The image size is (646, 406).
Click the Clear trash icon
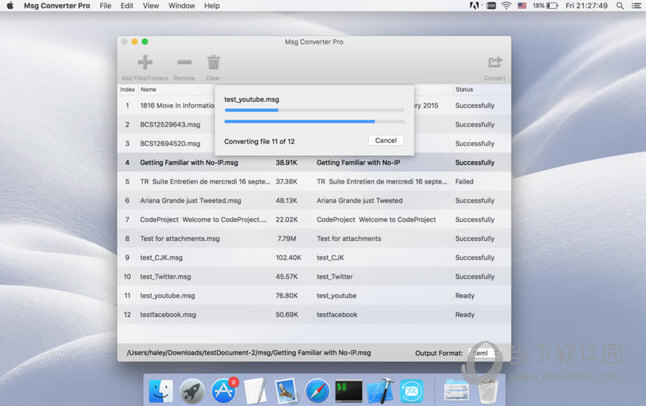(213, 62)
